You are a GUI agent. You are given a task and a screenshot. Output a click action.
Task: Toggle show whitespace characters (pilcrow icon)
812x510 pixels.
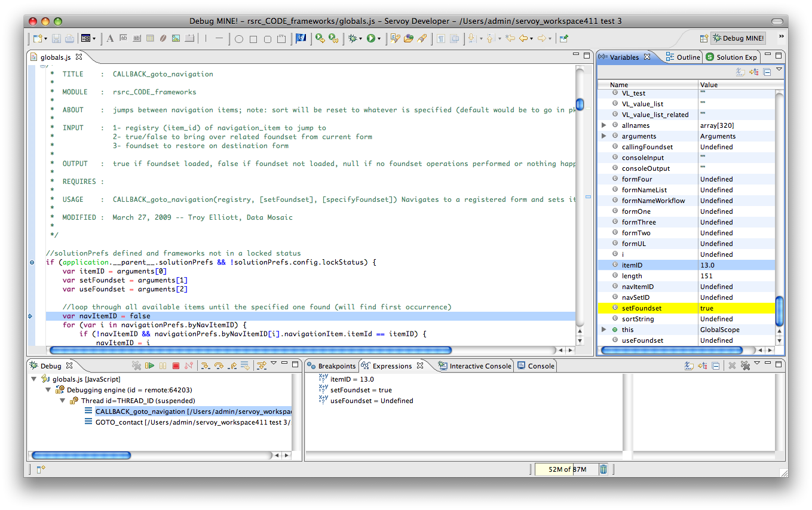(441, 39)
